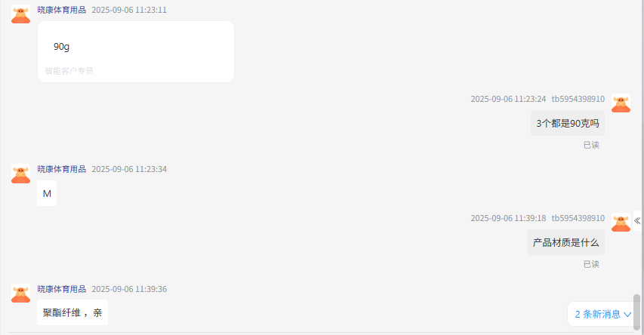This screenshot has height=335, width=644.
Task: Click the M reply bubble
Action: (47, 193)
